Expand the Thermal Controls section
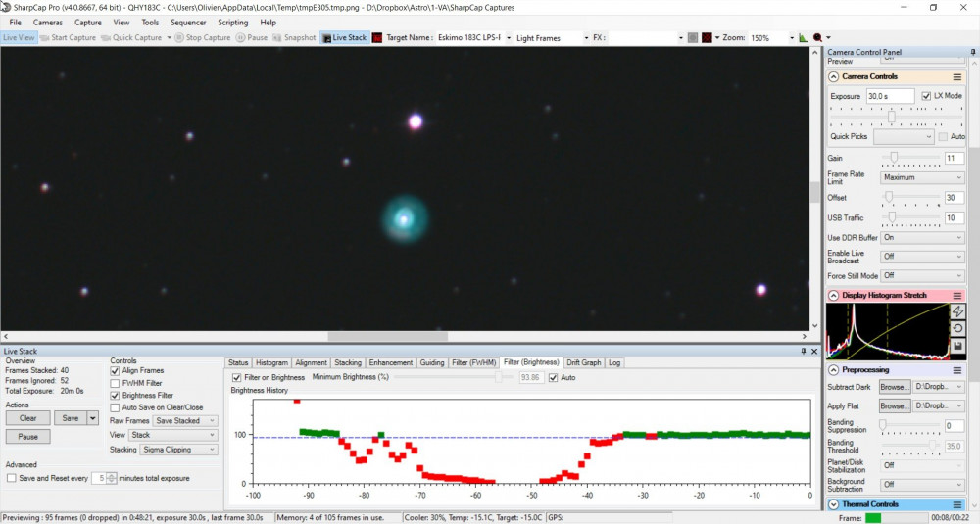 [x=834, y=504]
